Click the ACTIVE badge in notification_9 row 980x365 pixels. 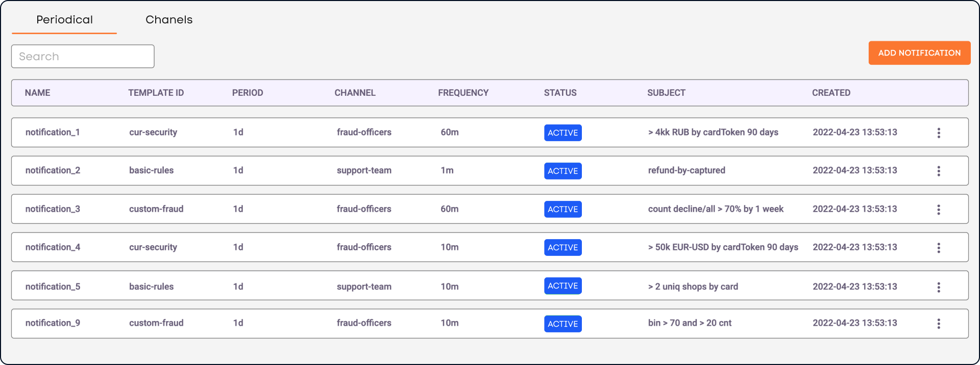pos(562,324)
